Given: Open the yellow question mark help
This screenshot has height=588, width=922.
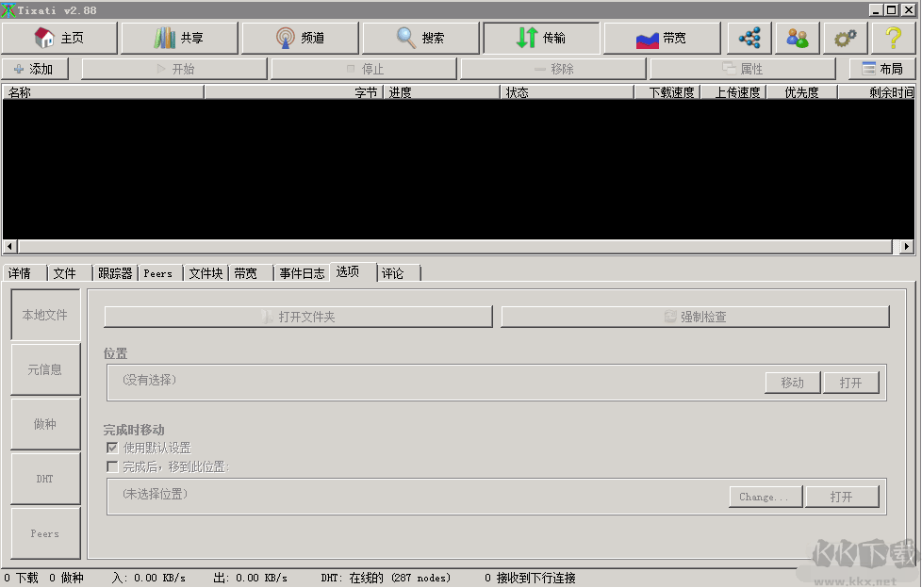Looking at the screenshot, I should click(x=892, y=38).
